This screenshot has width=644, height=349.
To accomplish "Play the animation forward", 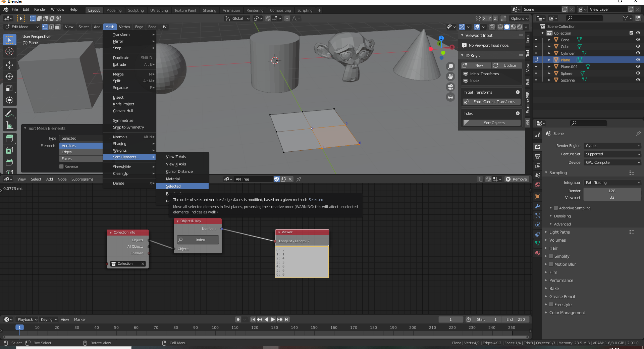I will coord(273,319).
